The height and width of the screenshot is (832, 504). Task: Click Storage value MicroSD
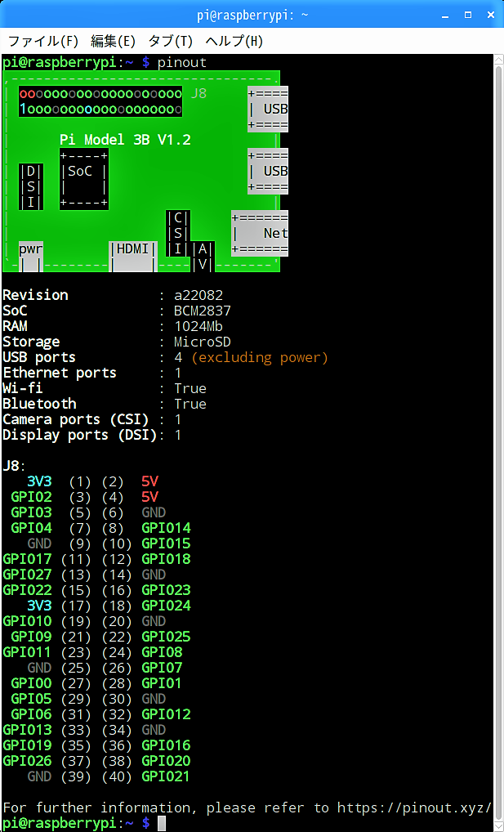pyautogui.click(x=203, y=342)
